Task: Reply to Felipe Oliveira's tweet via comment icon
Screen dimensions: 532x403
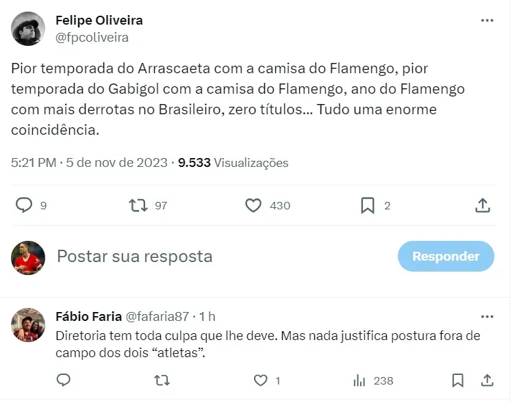Action: [x=24, y=205]
